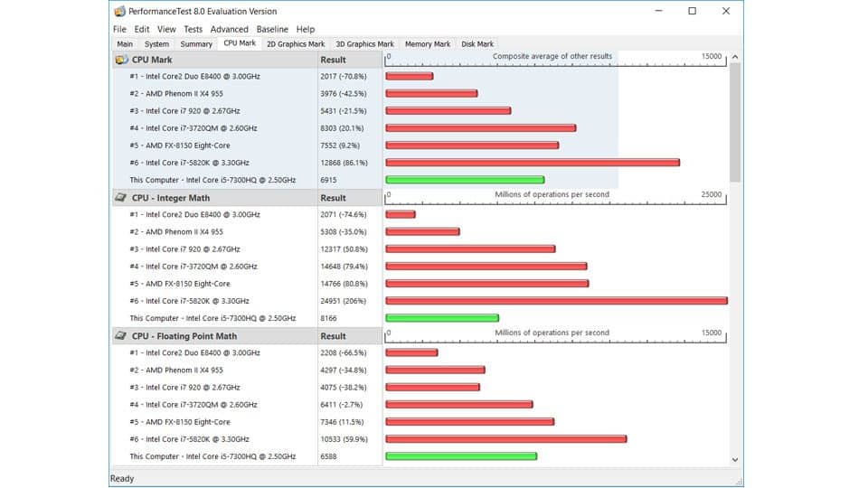868x488 pixels.
Task: Open the File menu
Action: pyautogui.click(x=119, y=29)
